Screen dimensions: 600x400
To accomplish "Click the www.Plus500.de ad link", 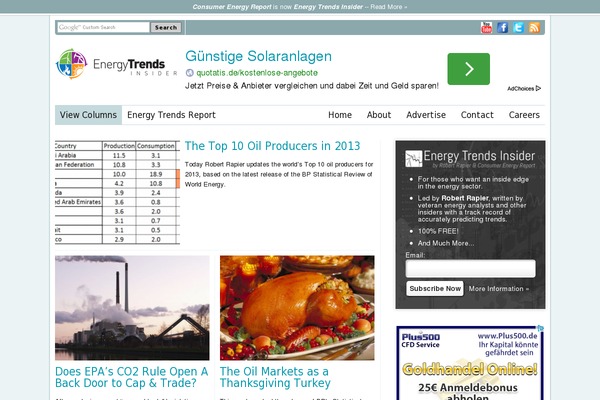I will [507, 336].
